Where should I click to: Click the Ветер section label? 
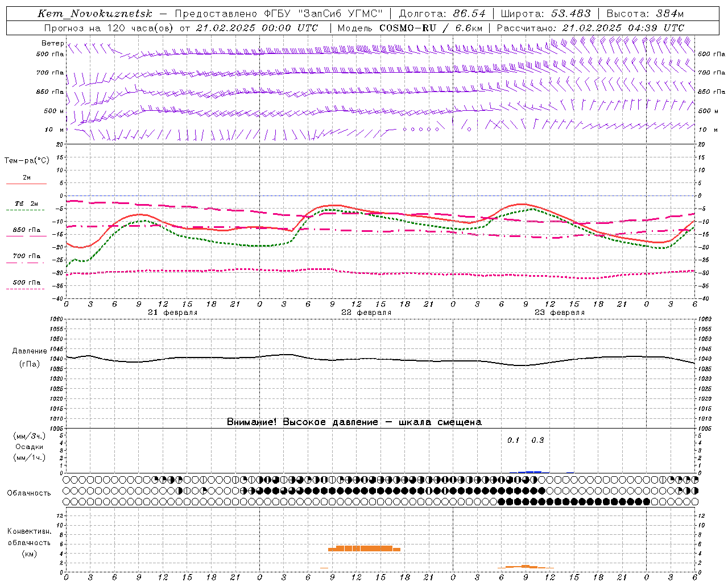tap(52, 43)
